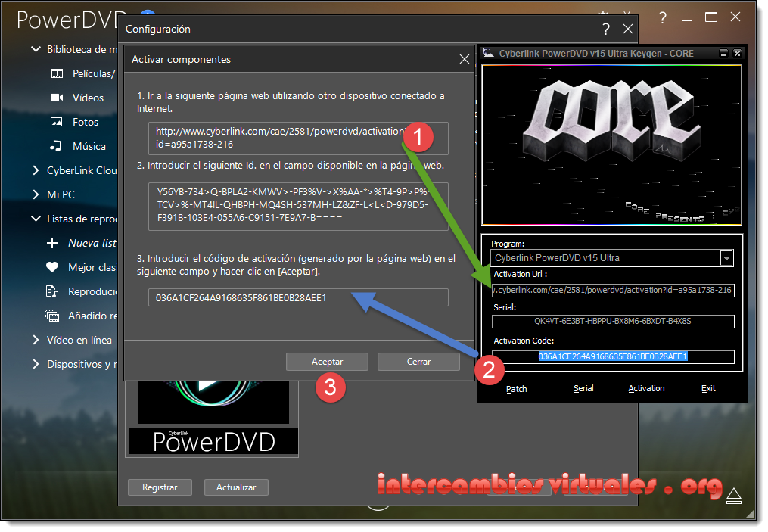This screenshot has width=768, height=532.
Task: Click the Id text box starting Y56YB-734
Action: point(298,207)
